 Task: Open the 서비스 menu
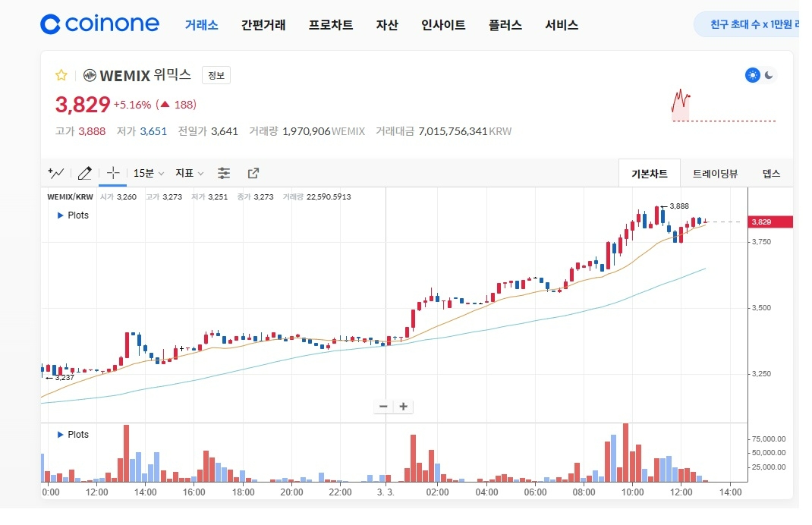[x=562, y=25]
